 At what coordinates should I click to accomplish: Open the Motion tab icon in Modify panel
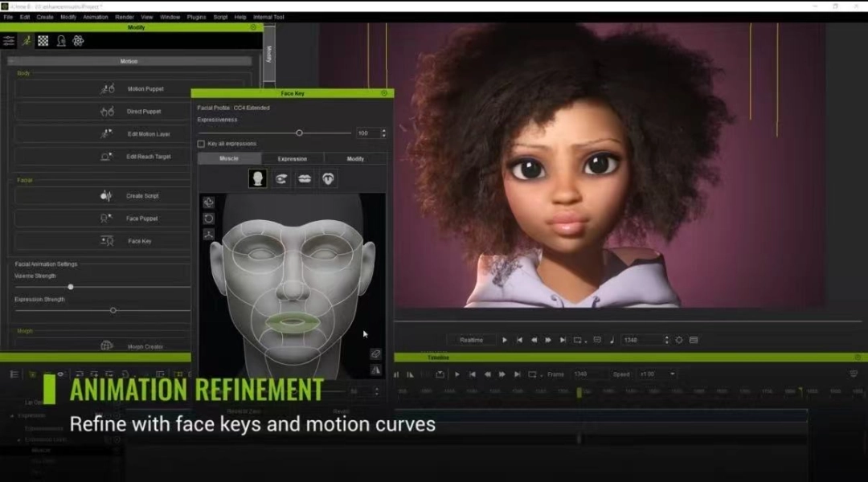point(27,41)
